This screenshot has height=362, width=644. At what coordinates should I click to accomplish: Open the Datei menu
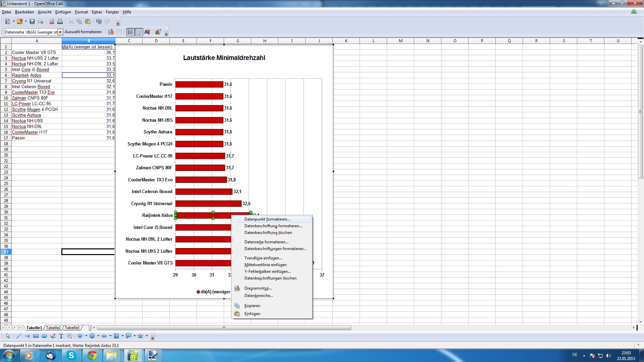pos(6,12)
